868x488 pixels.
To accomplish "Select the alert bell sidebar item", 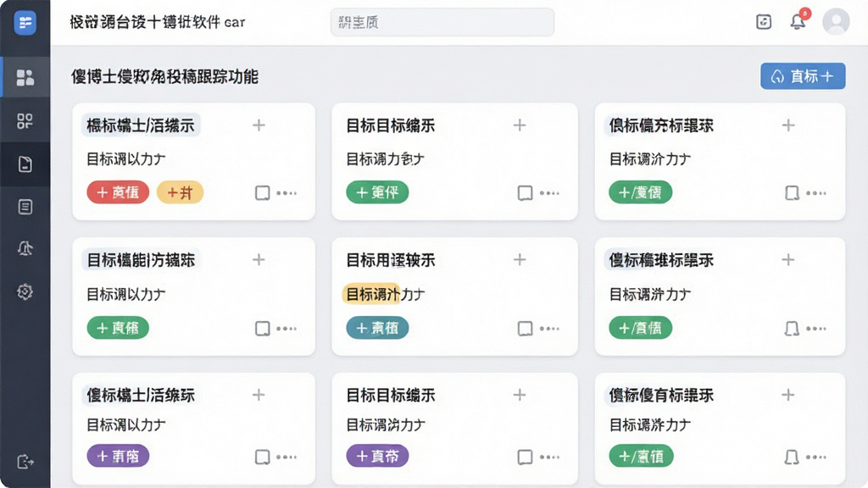I will pos(25,248).
